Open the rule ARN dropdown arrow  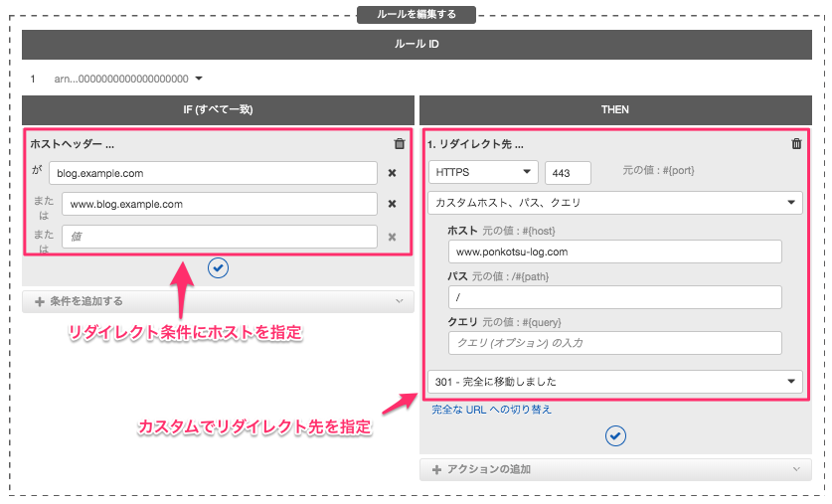pos(199,79)
